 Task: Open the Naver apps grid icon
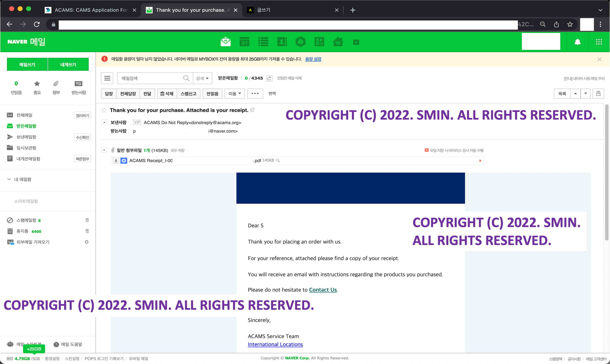tap(599, 42)
